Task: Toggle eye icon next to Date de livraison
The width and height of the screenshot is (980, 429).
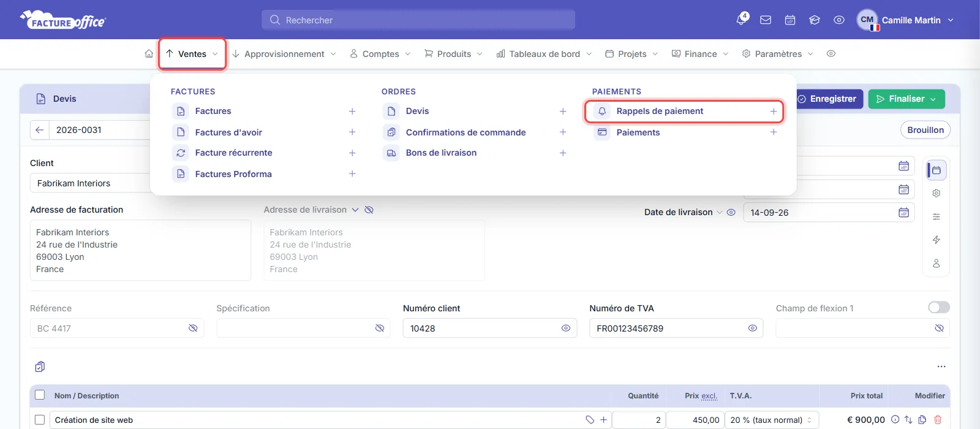Action: (731, 213)
